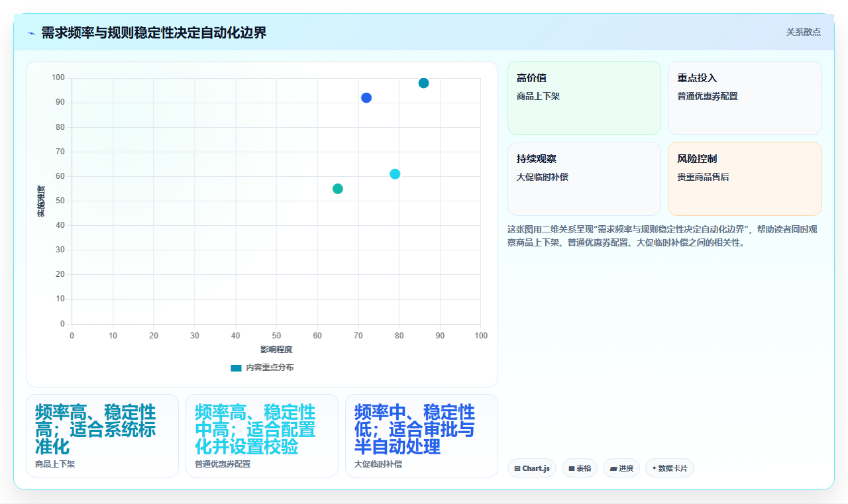Click 贵重商品售后 text in risk card
848x504 pixels.
(703, 177)
